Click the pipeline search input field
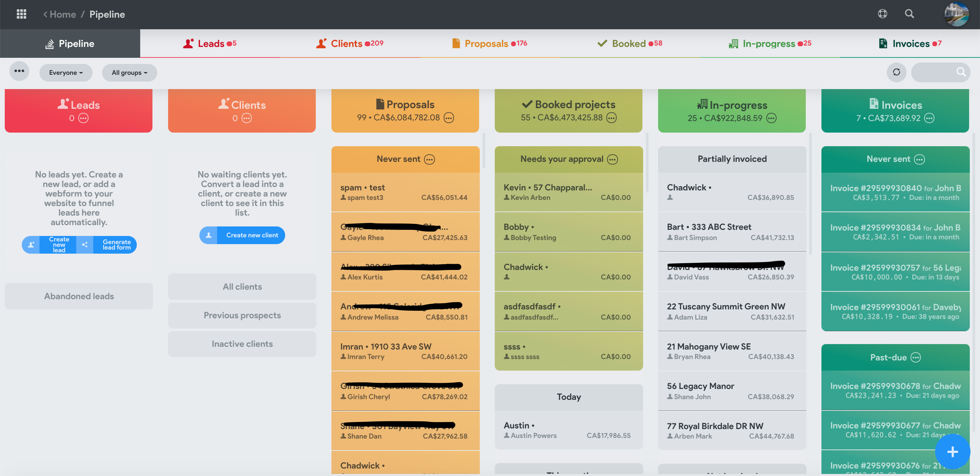 pos(934,72)
